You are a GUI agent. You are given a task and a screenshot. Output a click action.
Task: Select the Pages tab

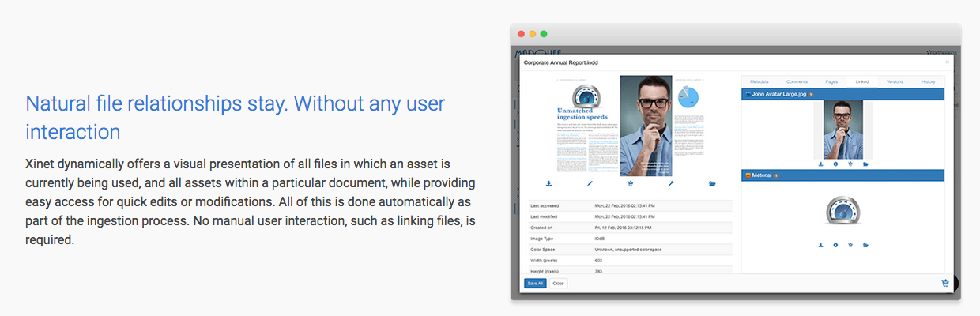831,81
